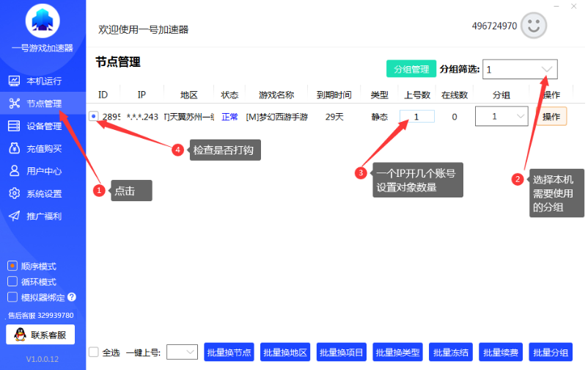The width and height of the screenshot is (588, 370).
Task: Click the 类型 column header
Action: pos(379,95)
